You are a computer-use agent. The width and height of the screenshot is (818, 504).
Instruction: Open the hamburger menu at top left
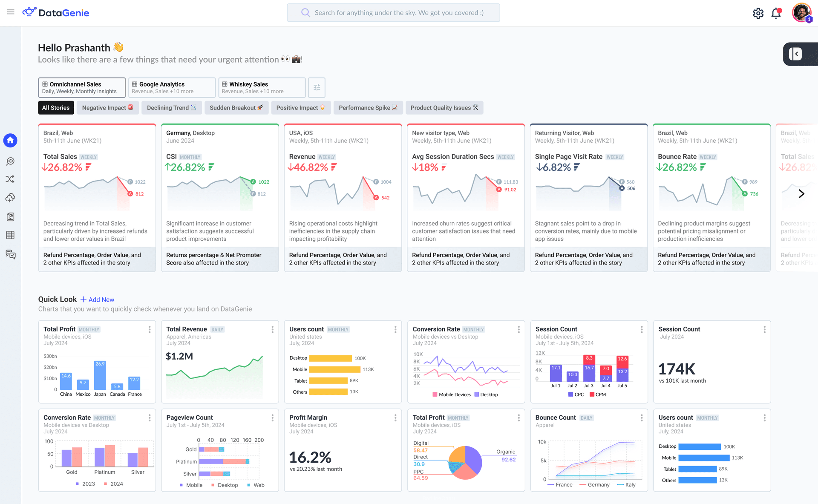pyautogui.click(x=11, y=12)
